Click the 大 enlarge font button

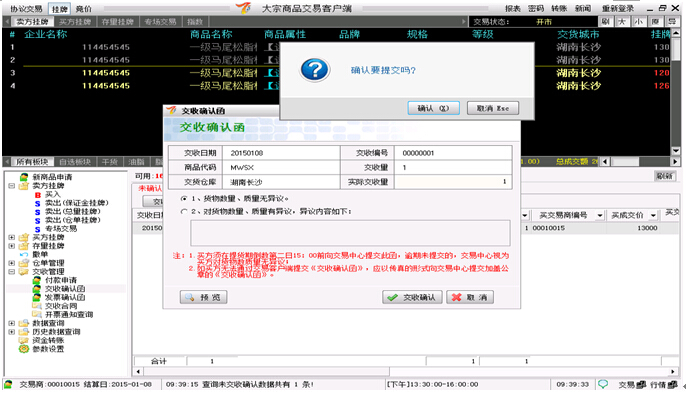623,21
